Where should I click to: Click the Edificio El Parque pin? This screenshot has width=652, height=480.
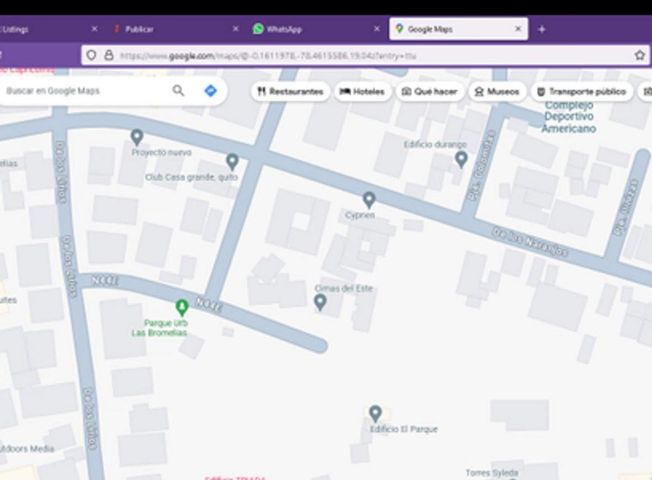(x=375, y=413)
